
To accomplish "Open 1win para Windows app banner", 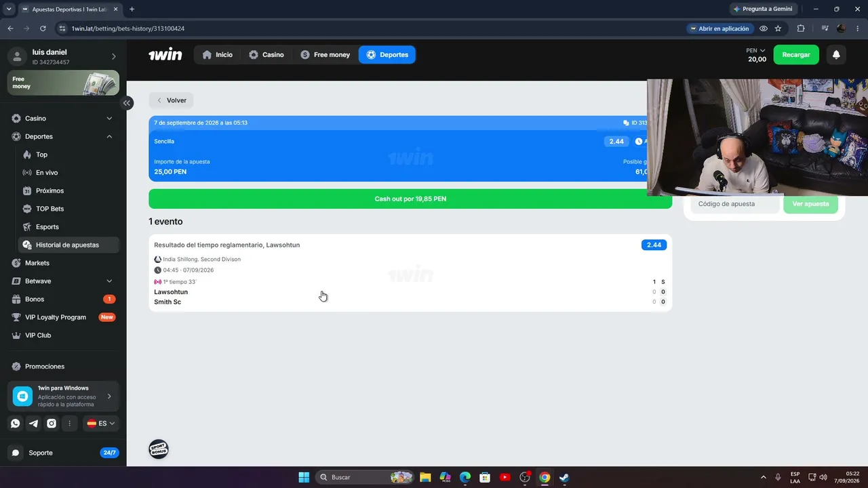I will pos(63,396).
